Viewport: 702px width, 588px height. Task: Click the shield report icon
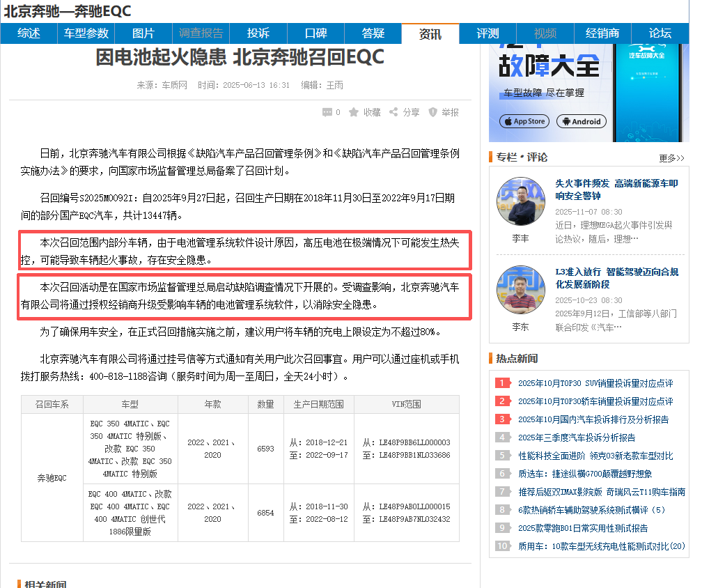(432, 112)
